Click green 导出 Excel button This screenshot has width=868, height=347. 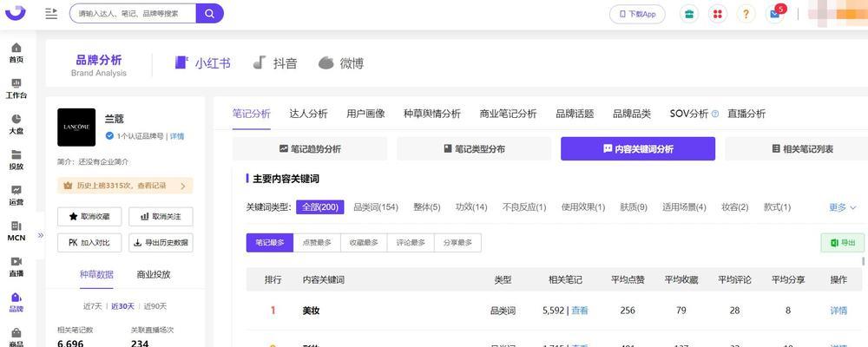click(842, 242)
